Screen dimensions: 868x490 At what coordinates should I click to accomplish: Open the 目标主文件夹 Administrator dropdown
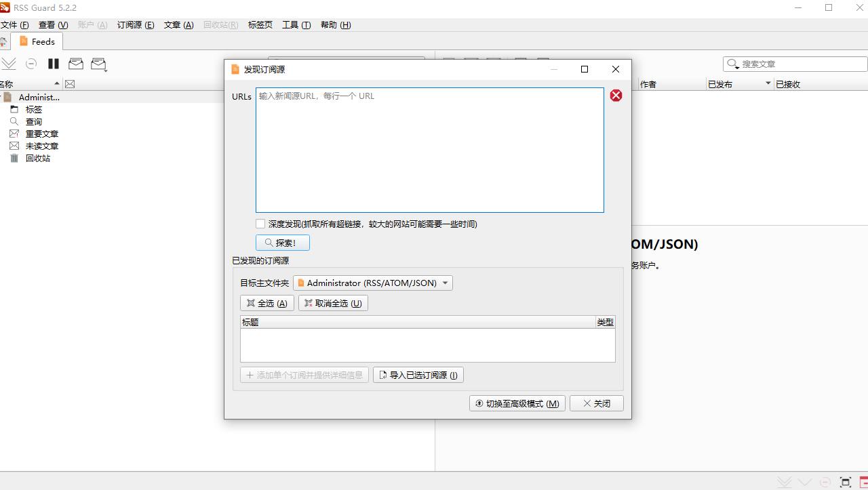click(x=373, y=283)
